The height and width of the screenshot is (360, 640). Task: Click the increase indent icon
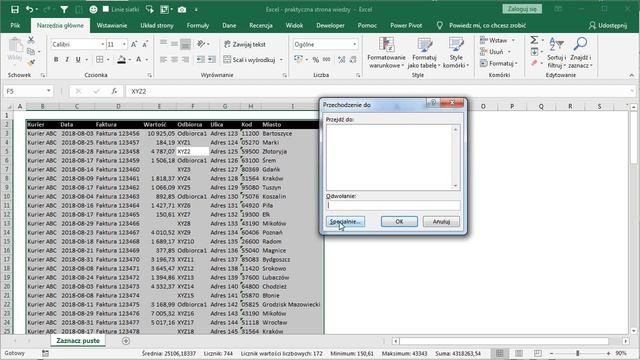(x=212, y=60)
